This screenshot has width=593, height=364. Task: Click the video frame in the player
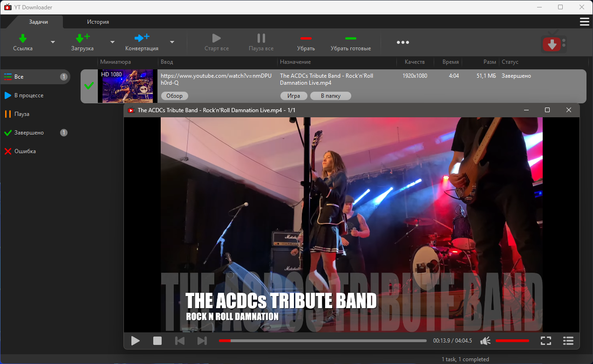[x=352, y=225]
